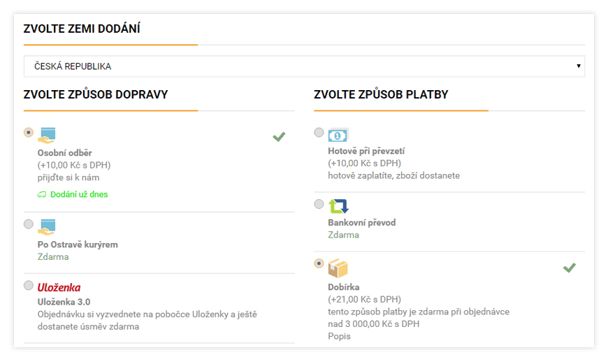Screen dimensions: 608x364
Task: Click the Bankovní převod transfer arrows icon
Action: 338,206
